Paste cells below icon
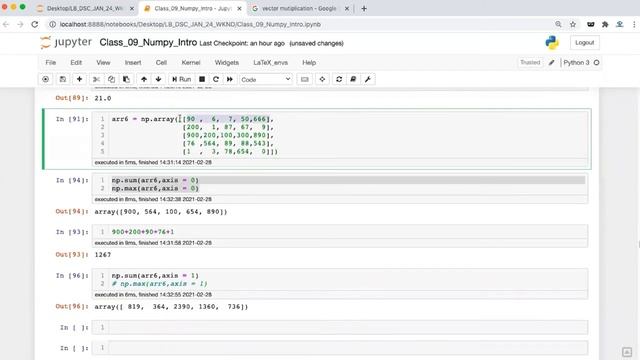Image resolution: width=640 pixels, height=360 pixels. (126, 79)
